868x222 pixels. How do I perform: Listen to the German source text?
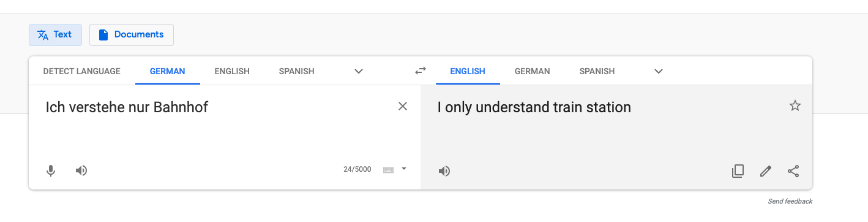pos(81,170)
